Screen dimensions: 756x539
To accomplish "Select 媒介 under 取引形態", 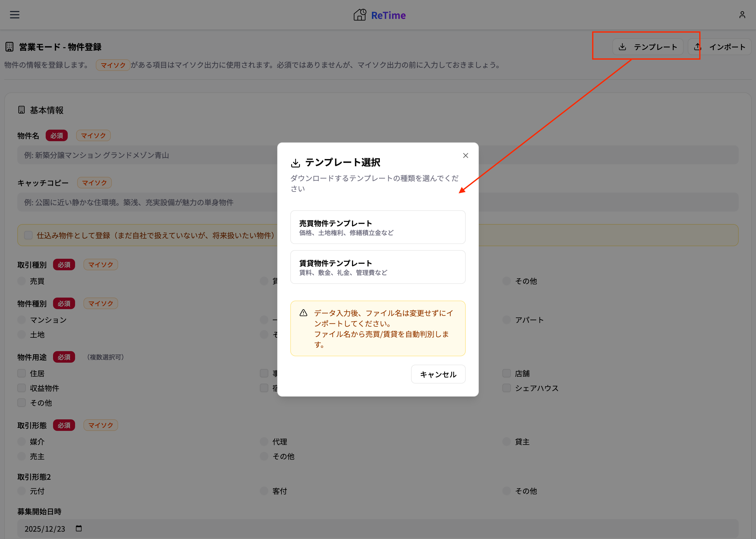I will [22, 442].
